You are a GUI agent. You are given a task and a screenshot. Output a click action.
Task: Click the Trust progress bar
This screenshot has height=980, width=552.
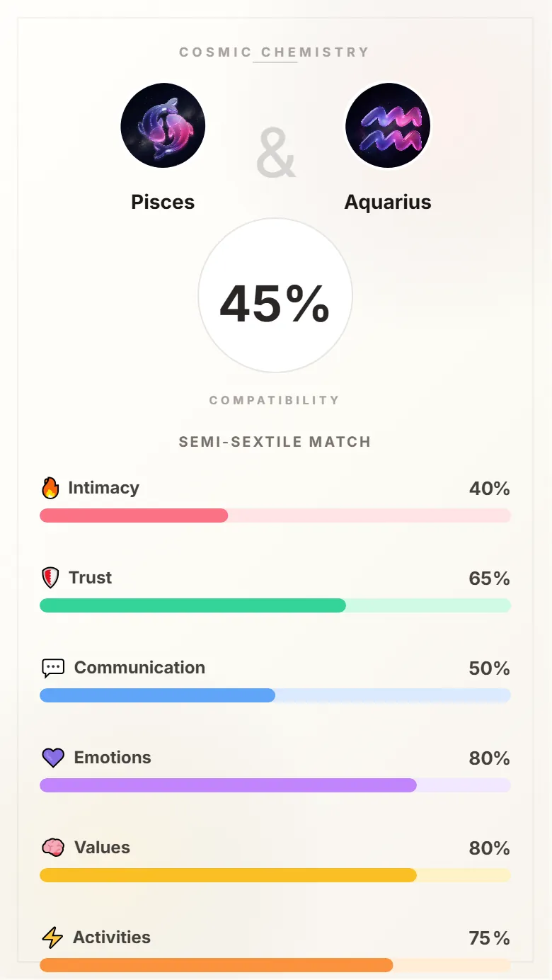click(275, 605)
